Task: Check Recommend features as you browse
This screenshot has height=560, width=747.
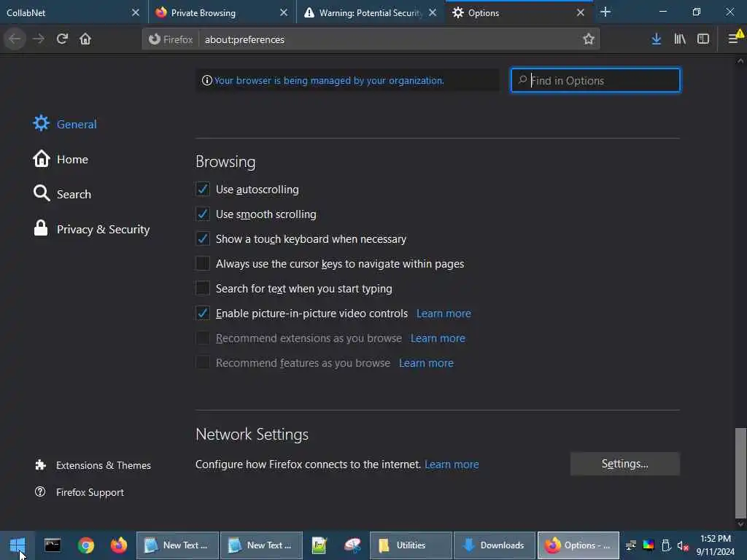Action: (x=203, y=362)
